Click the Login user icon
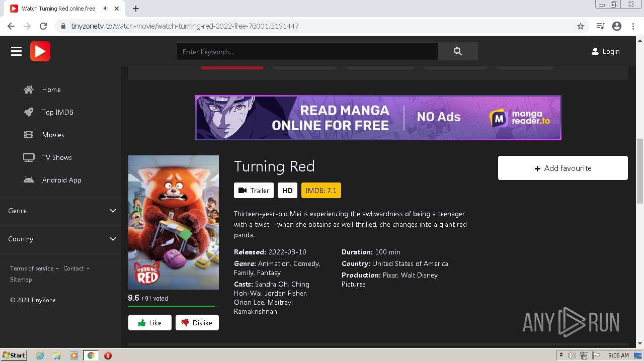 (x=595, y=51)
